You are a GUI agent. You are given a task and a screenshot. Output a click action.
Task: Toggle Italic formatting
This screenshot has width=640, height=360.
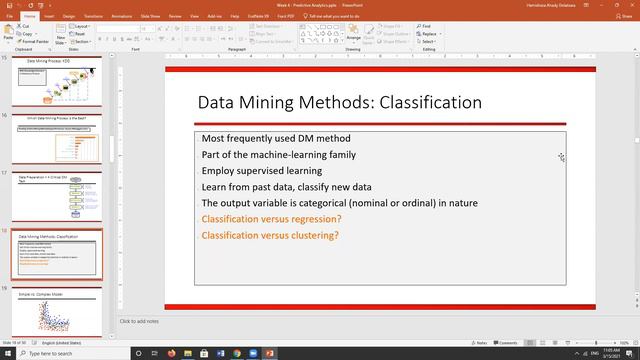(107, 39)
